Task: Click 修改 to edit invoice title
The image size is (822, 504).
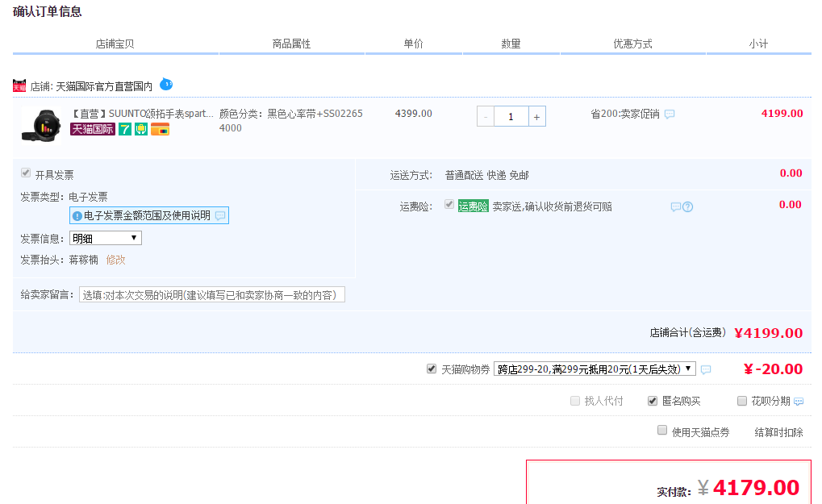Action: click(116, 260)
